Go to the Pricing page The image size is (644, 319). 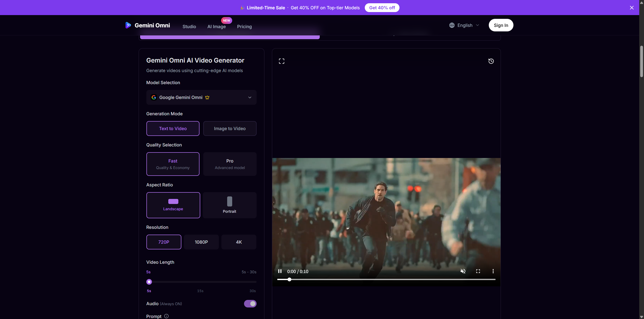(x=244, y=27)
